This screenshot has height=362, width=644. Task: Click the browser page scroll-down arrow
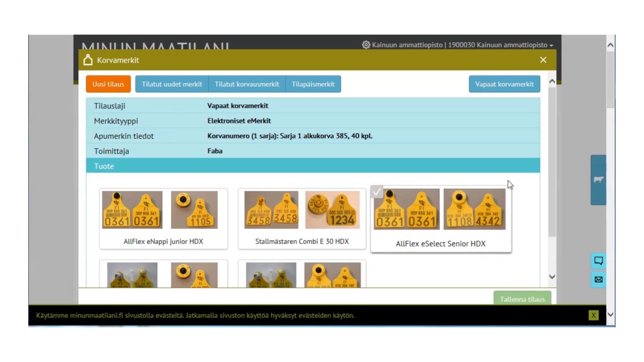pyautogui.click(x=610, y=315)
